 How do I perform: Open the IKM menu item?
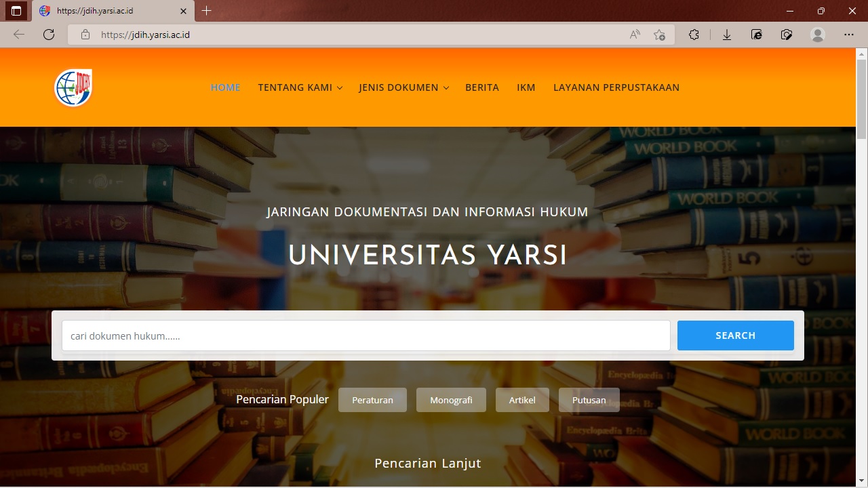pos(526,87)
